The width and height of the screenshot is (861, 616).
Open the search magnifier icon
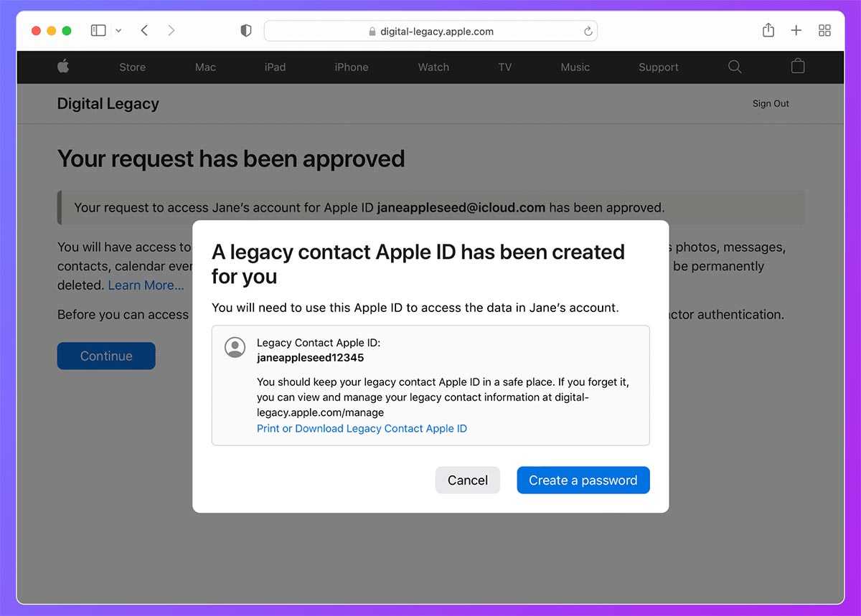point(734,67)
